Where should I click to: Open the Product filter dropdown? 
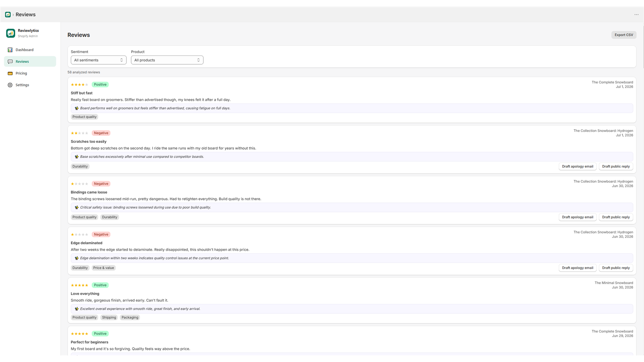[x=167, y=60]
